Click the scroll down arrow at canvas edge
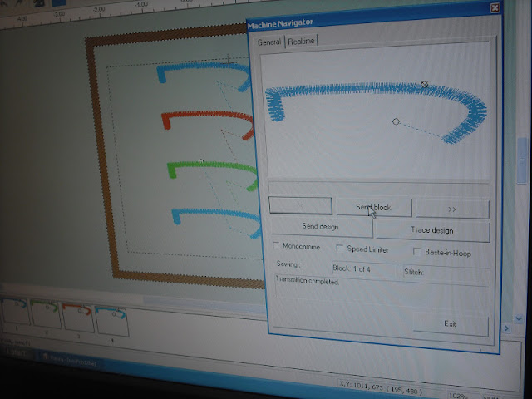Image resolution: width=532 pixels, height=399 pixels. coord(519,318)
